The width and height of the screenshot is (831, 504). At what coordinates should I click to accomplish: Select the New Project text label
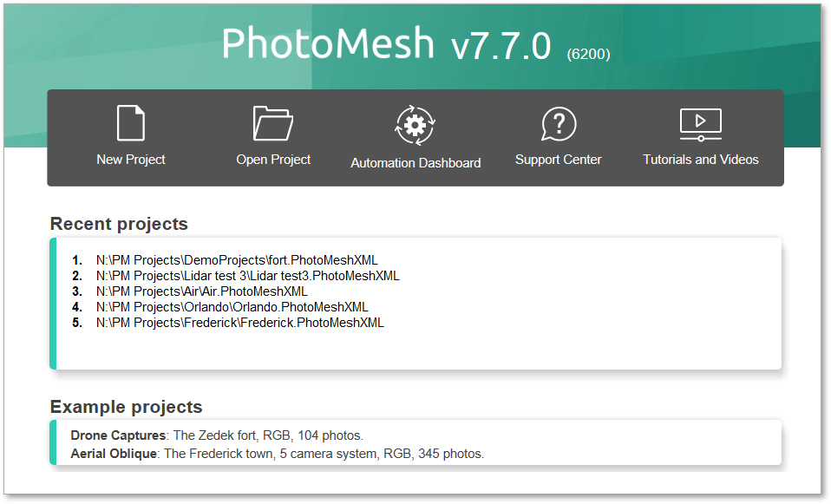(131, 160)
